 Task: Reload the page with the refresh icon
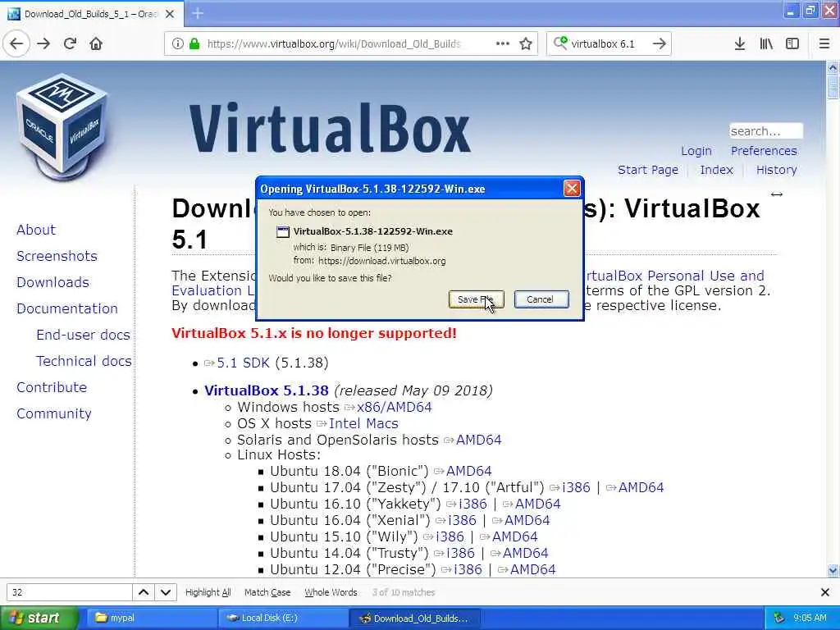[x=70, y=44]
